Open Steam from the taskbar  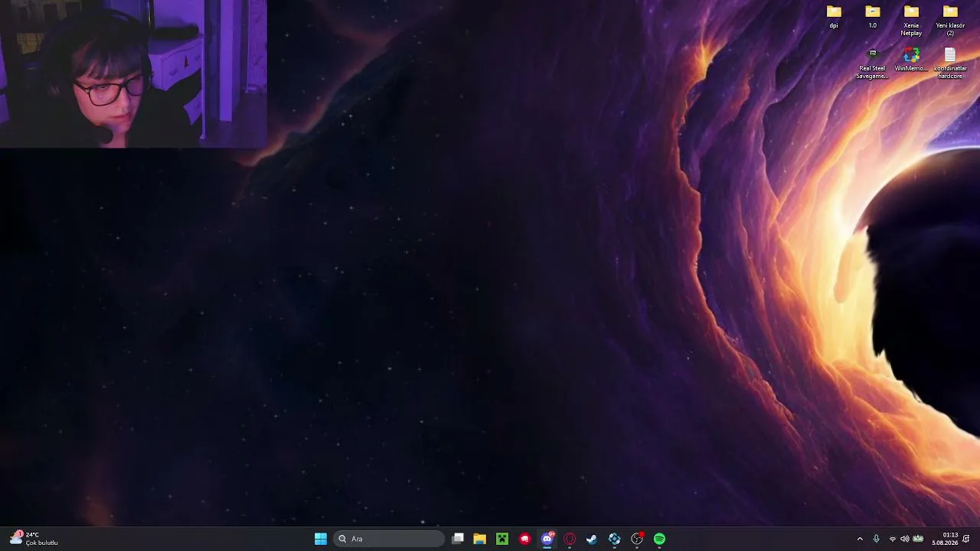click(592, 539)
